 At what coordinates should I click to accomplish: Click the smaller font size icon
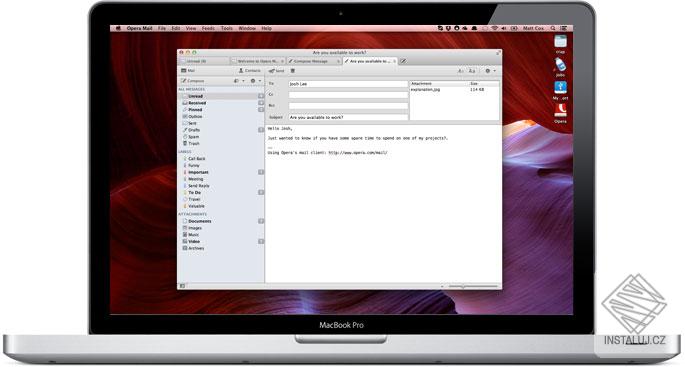(460, 71)
